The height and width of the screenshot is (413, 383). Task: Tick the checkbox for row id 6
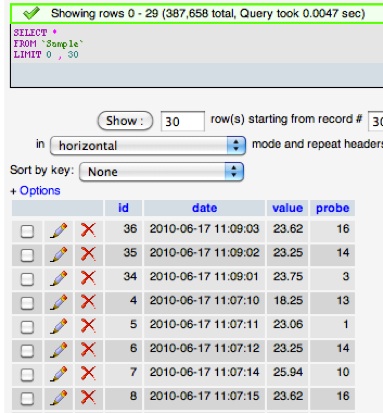(x=27, y=351)
